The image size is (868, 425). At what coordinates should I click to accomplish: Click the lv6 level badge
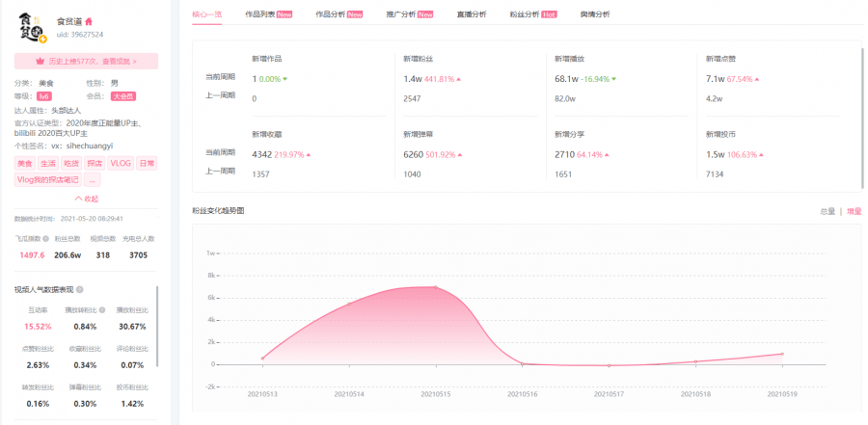pyautogui.click(x=44, y=96)
